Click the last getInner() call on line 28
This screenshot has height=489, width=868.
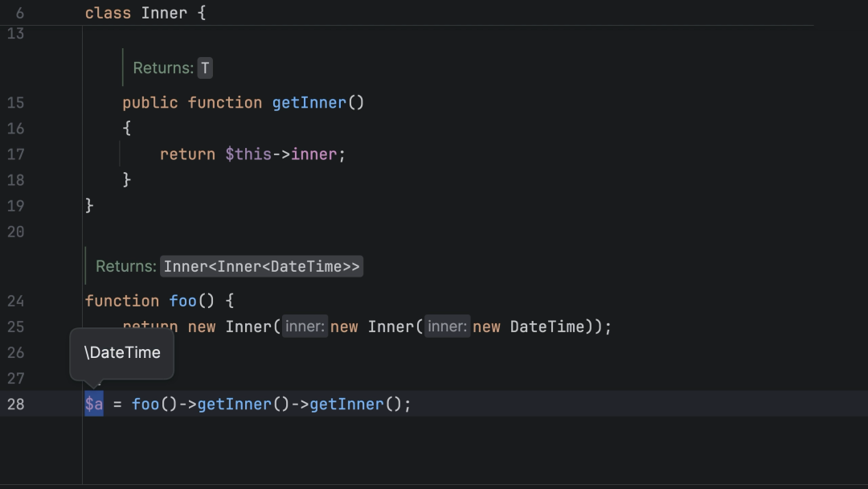(346, 405)
